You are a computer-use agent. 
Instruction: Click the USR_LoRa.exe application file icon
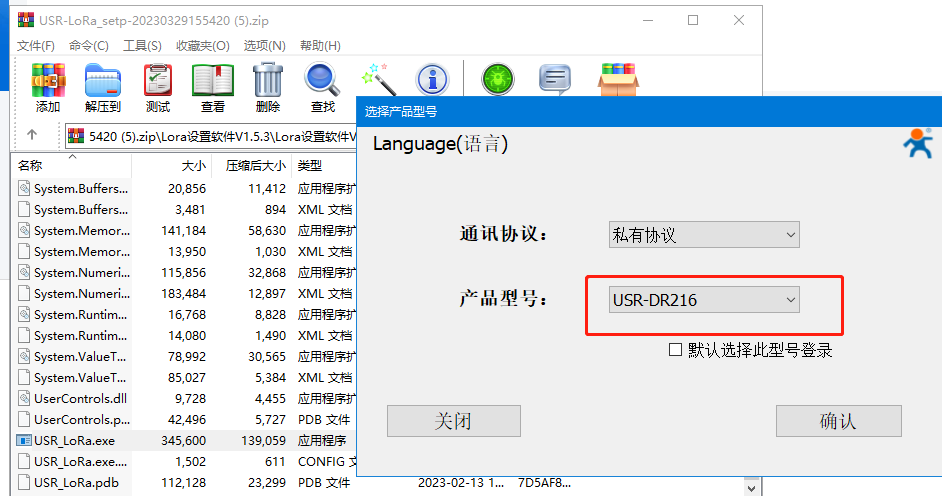click(x=23, y=441)
